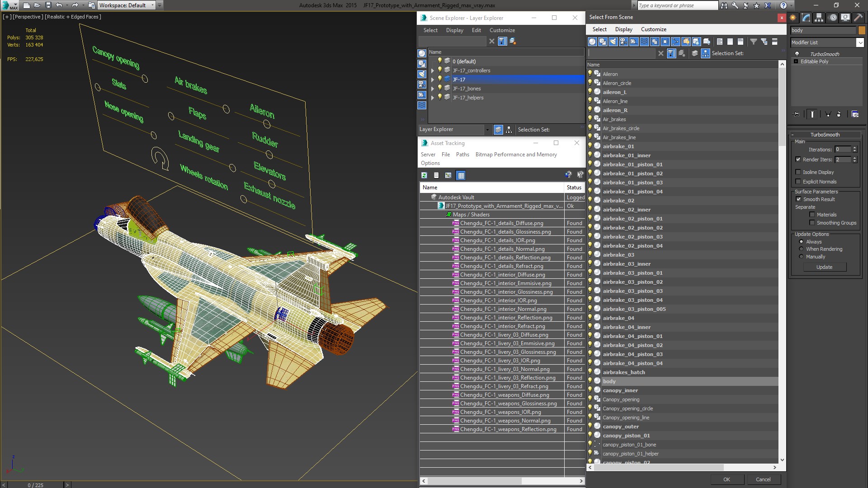Select the Manually update option

coord(801,257)
